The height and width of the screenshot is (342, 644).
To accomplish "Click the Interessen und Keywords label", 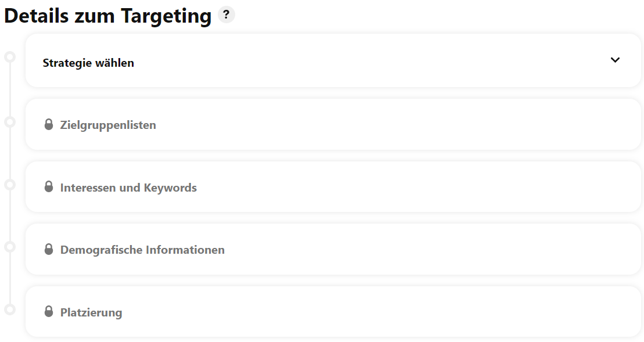I will coord(128,187).
